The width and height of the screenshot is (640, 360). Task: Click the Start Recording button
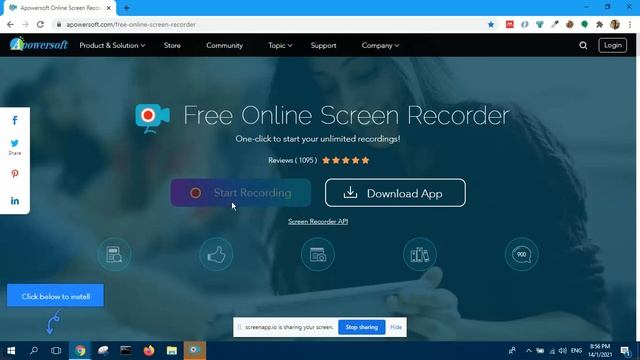[240, 193]
